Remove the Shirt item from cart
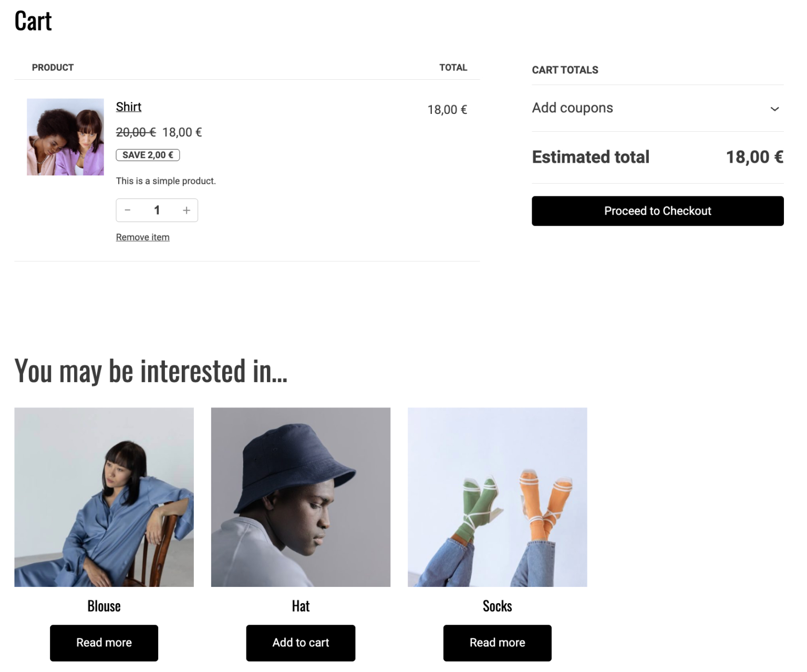This screenshot has width=807, height=672. tap(142, 237)
